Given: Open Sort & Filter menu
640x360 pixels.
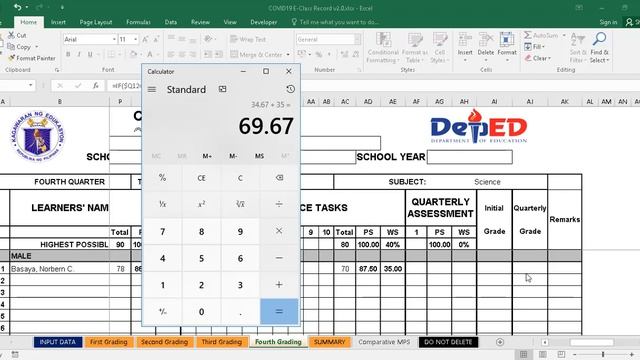Looking at the screenshot, I should (x=578, y=48).
